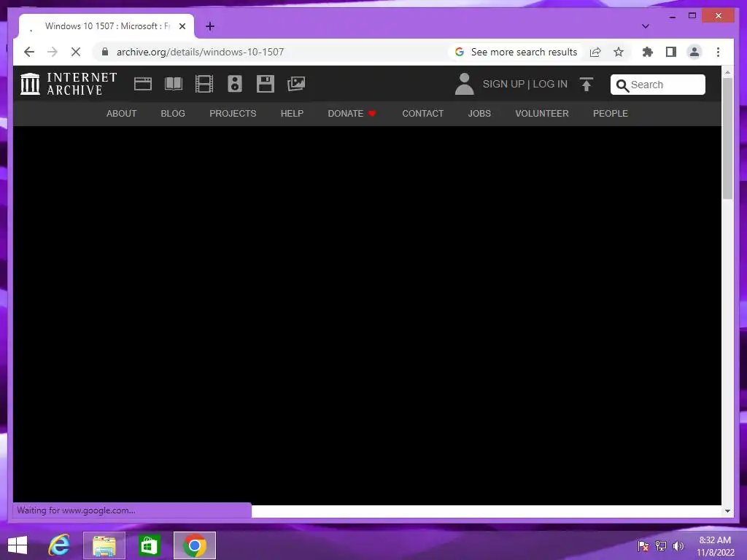Open the HELP menu item
Image resolution: width=747 pixels, height=560 pixels.
coord(292,113)
